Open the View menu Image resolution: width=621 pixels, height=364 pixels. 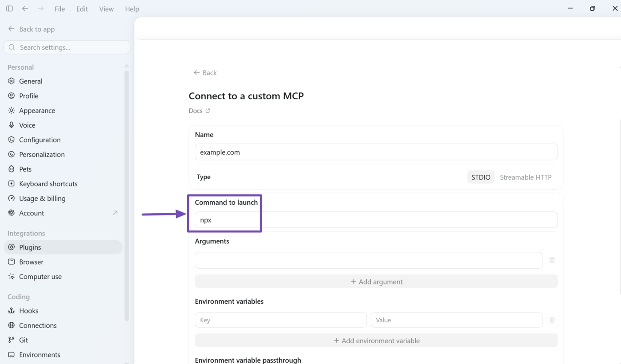(x=106, y=9)
